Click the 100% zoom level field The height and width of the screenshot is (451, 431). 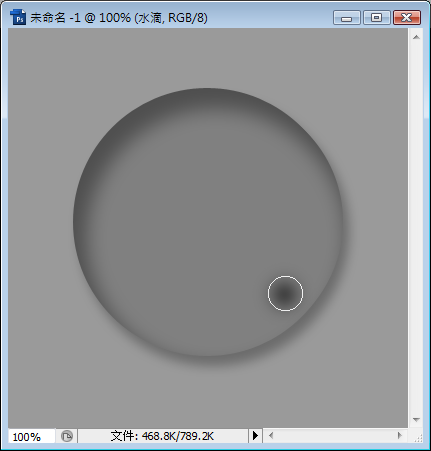pyautogui.click(x=32, y=436)
